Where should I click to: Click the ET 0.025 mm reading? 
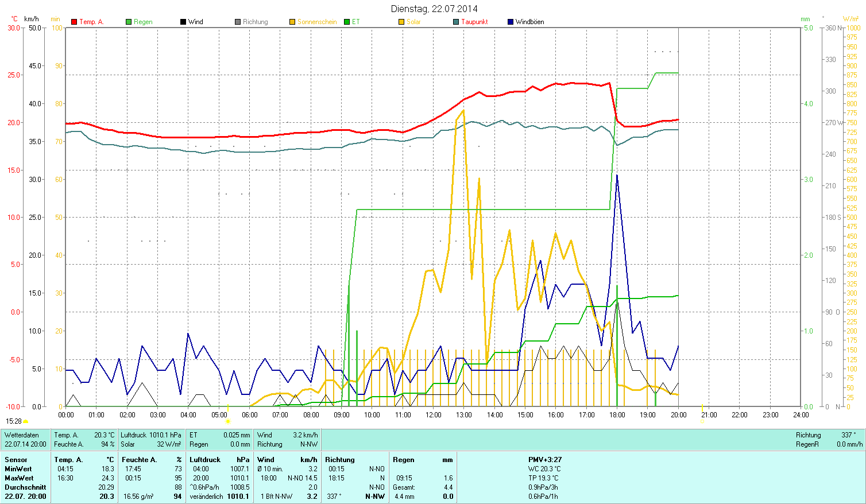coord(220,435)
